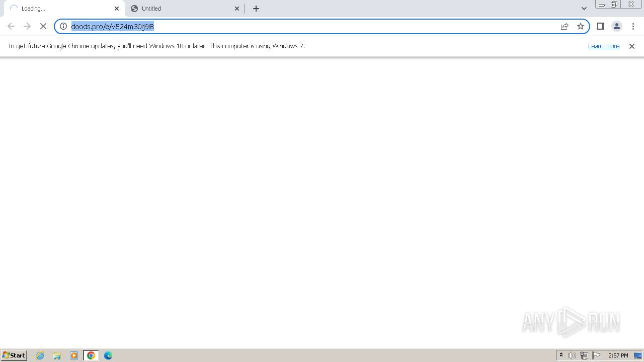Bookmark this tab with the star icon
This screenshot has height=362, width=644.
[581, 26]
